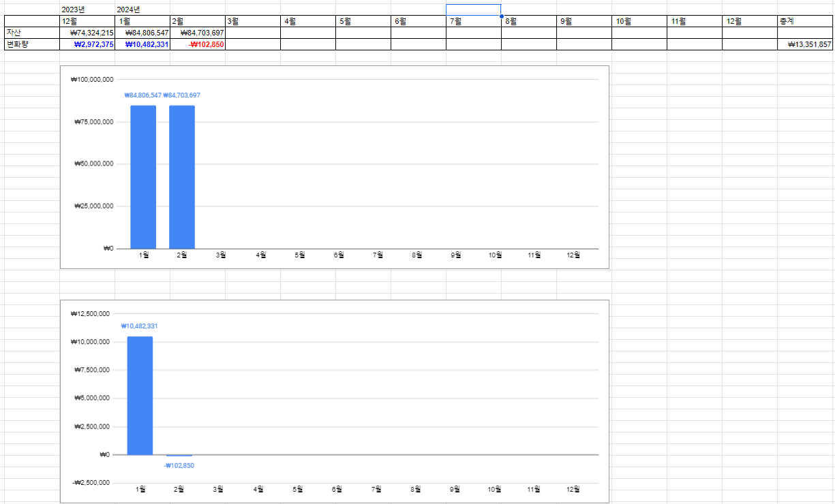The width and height of the screenshot is (835, 504).
Task: Click the 자산 row label
Action: pyautogui.click(x=32, y=33)
